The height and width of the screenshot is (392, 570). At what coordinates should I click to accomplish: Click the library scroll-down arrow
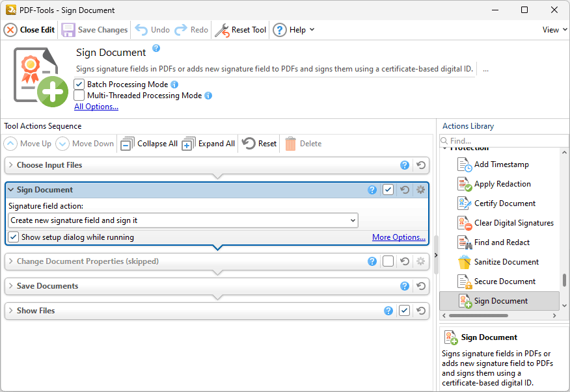coord(564,306)
